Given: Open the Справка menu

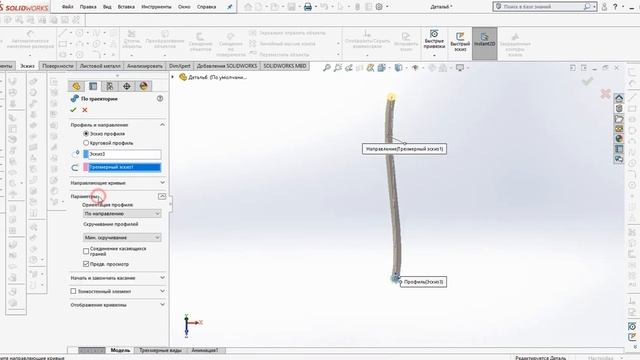Looking at the screenshot, I should point(206,7).
